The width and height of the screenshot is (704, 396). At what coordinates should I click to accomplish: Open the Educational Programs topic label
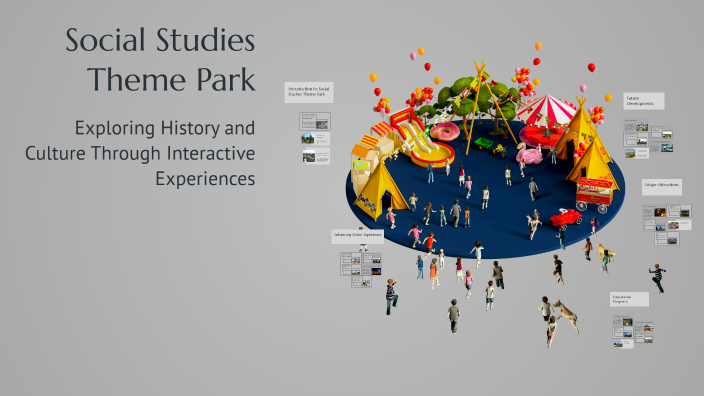point(629,299)
